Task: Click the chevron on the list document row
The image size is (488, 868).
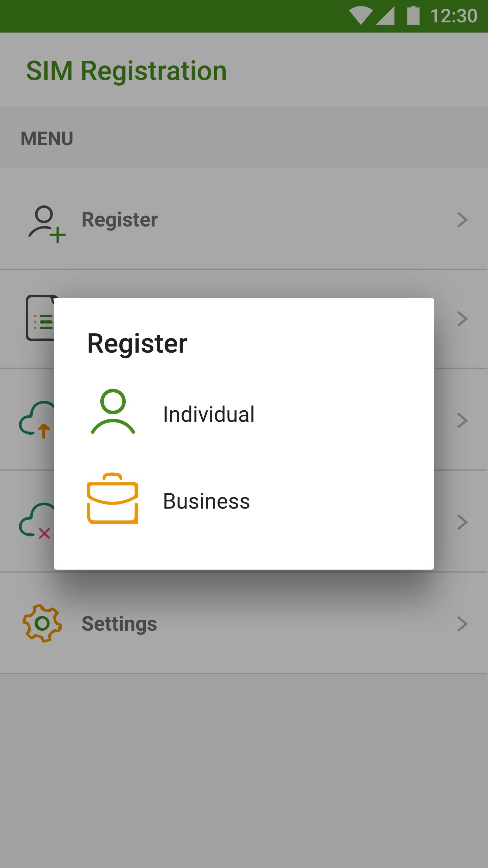Action: pyautogui.click(x=462, y=319)
